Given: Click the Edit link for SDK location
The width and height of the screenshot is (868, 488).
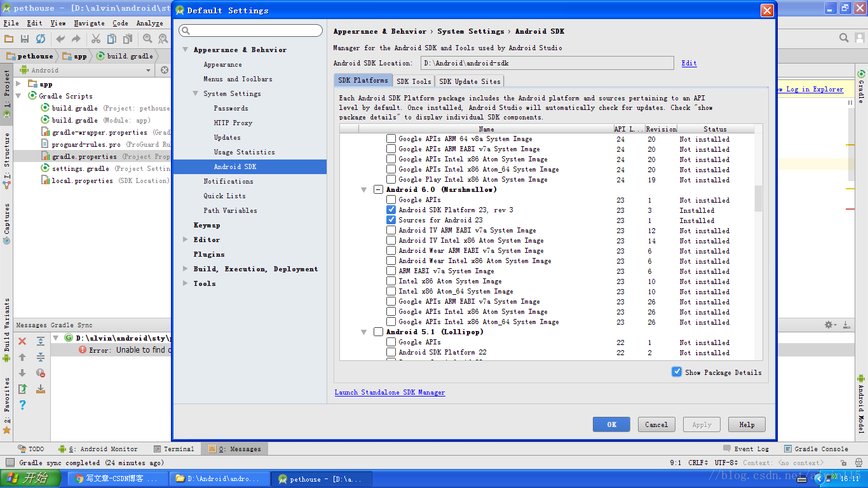Looking at the screenshot, I should (x=689, y=63).
